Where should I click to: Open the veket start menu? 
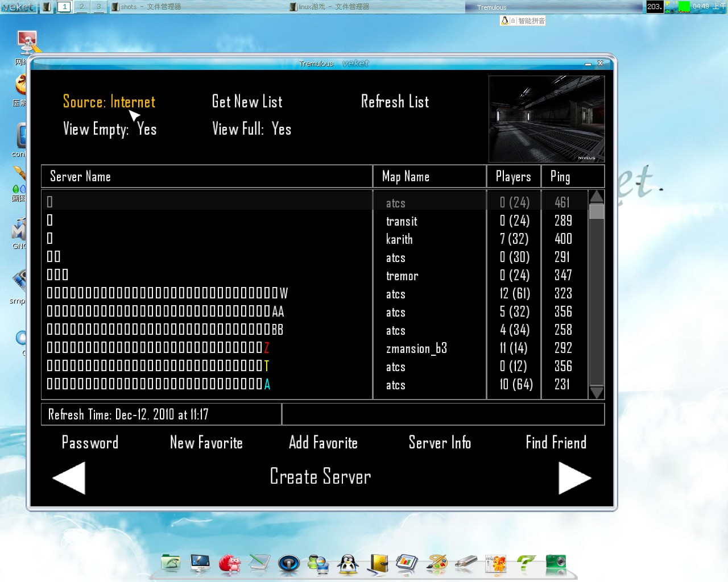pos(18,7)
